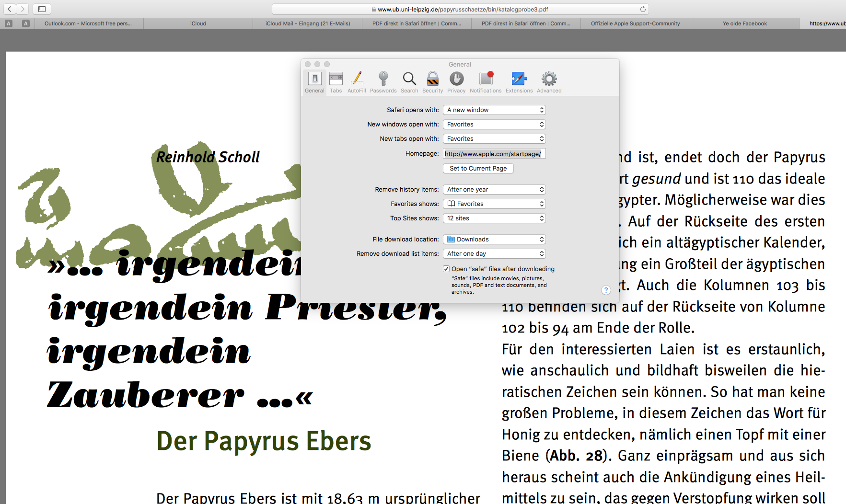Click the author name "Reinhold Scholl"

coord(208,157)
